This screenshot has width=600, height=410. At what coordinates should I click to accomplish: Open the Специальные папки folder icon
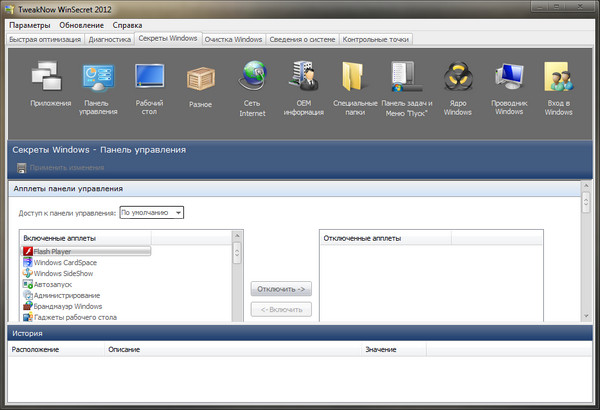click(355, 79)
